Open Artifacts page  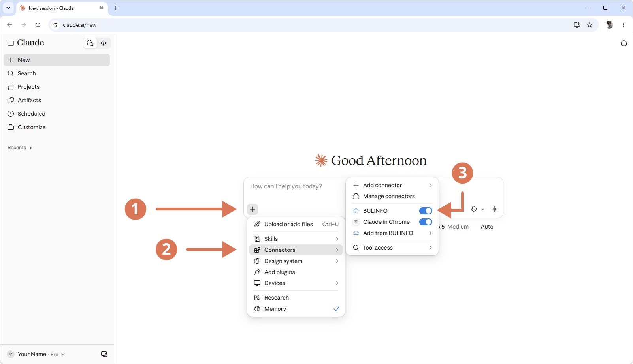(x=57, y=100)
